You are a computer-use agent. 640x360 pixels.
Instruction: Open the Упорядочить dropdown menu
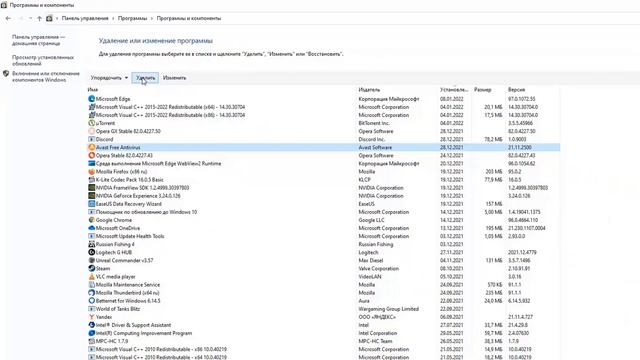[109, 78]
